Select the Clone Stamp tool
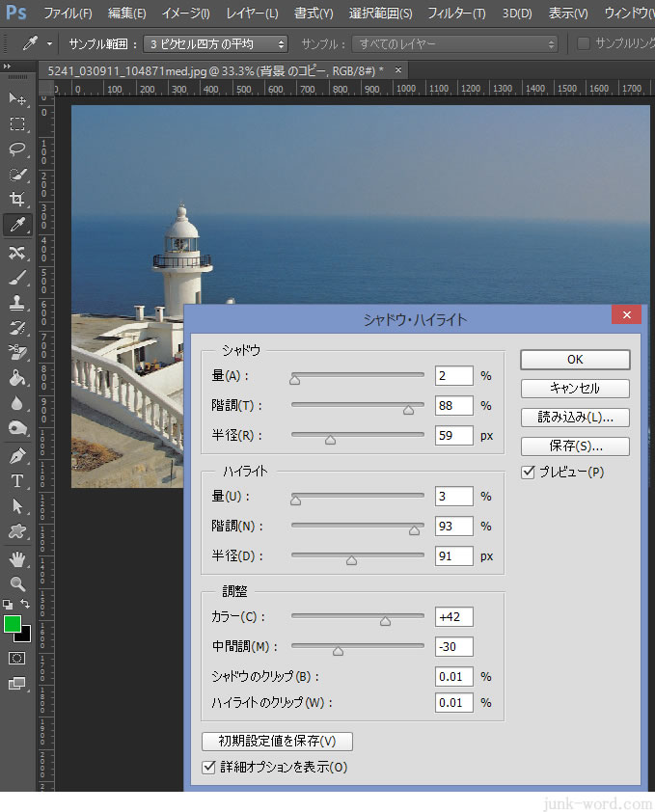The height and width of the screenshot is (812, 655). [17, 303]
